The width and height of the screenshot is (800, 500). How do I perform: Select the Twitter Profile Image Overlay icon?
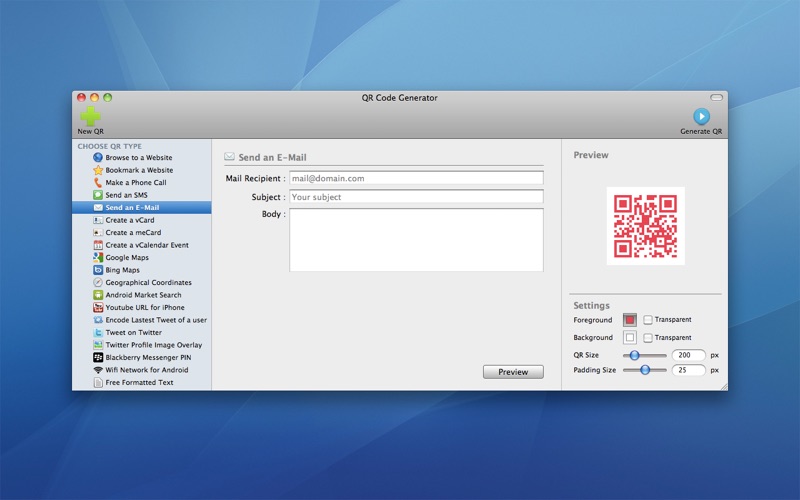98,345
